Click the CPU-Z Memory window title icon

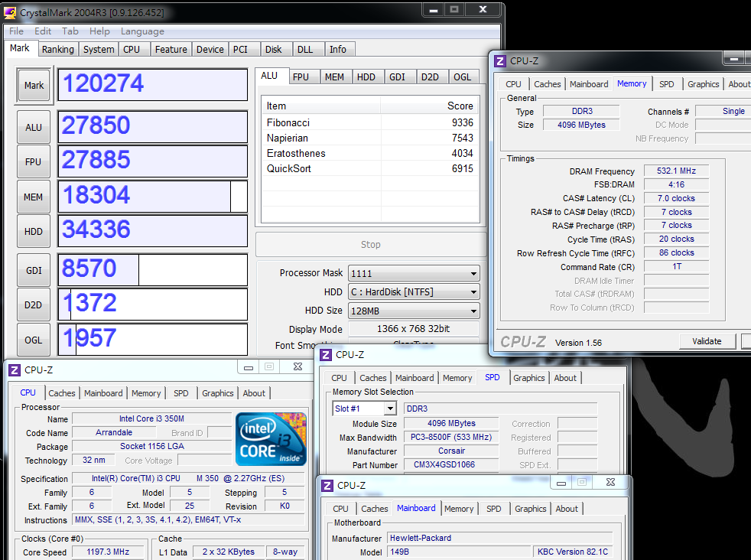(500, 61)
